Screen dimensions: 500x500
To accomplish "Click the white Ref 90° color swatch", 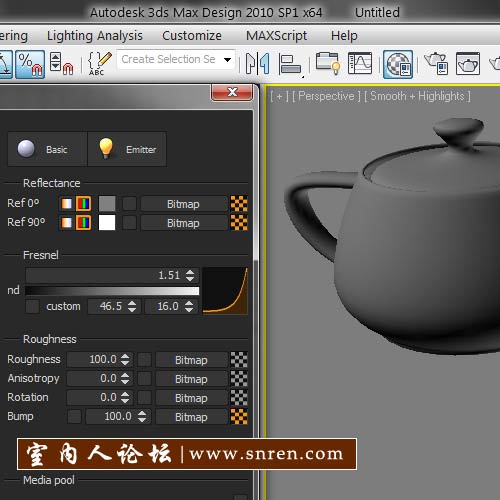I will click(x=107, y=223).
